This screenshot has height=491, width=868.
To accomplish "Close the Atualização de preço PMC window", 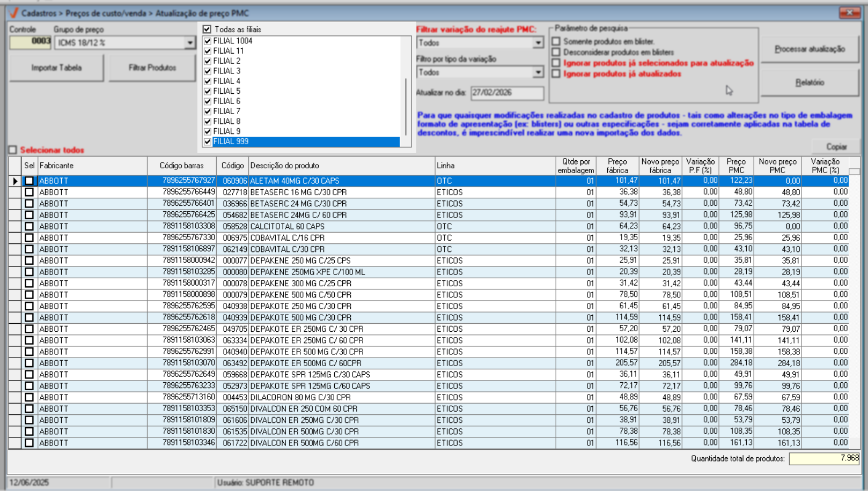I will 849,12.
